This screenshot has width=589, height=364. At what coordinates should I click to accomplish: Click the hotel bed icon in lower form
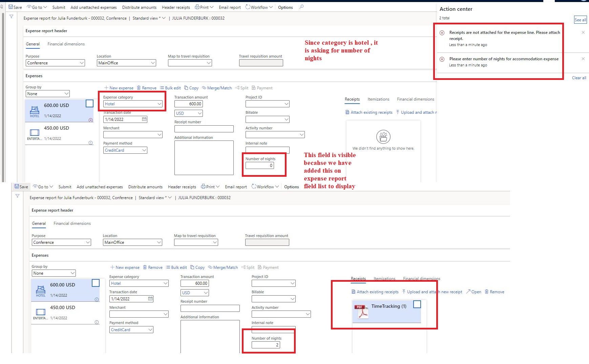pyautogui.click(x=41, y=289)
